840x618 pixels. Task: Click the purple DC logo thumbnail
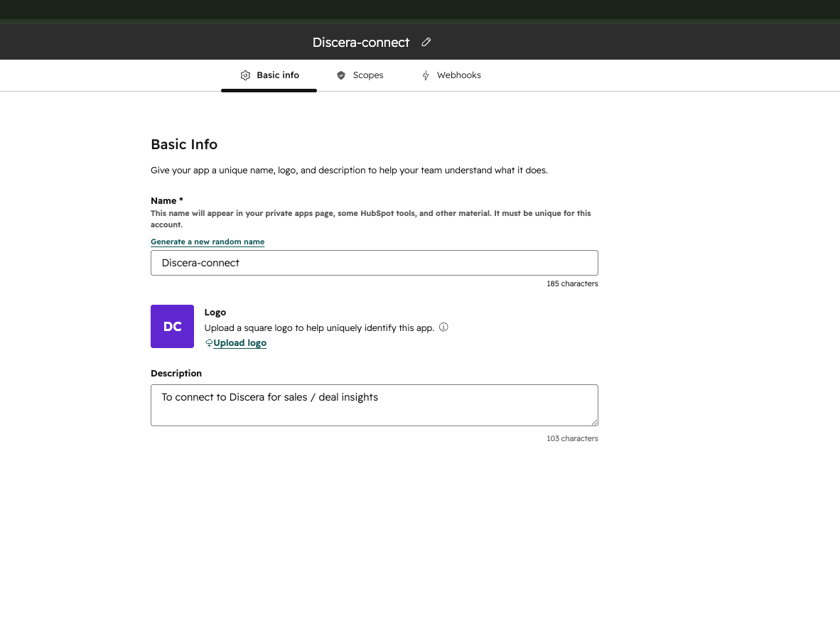pos(173,327)
